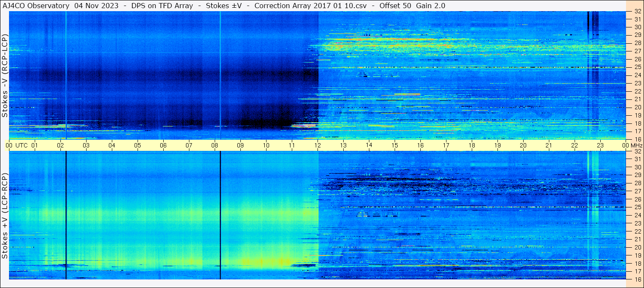The image size is (644, 288).
Task: Select the 20 hour mark on time axis
Action: click(523, 146)
